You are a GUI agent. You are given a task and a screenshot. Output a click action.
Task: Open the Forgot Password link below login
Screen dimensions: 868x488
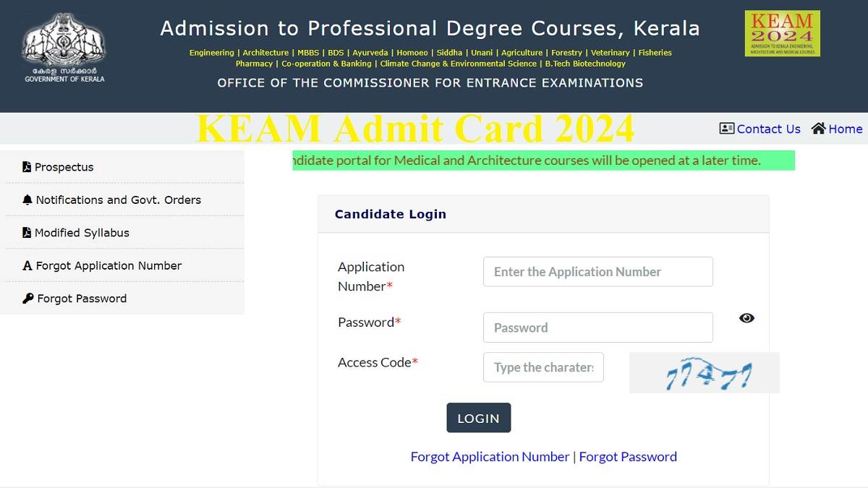[628, 456]
